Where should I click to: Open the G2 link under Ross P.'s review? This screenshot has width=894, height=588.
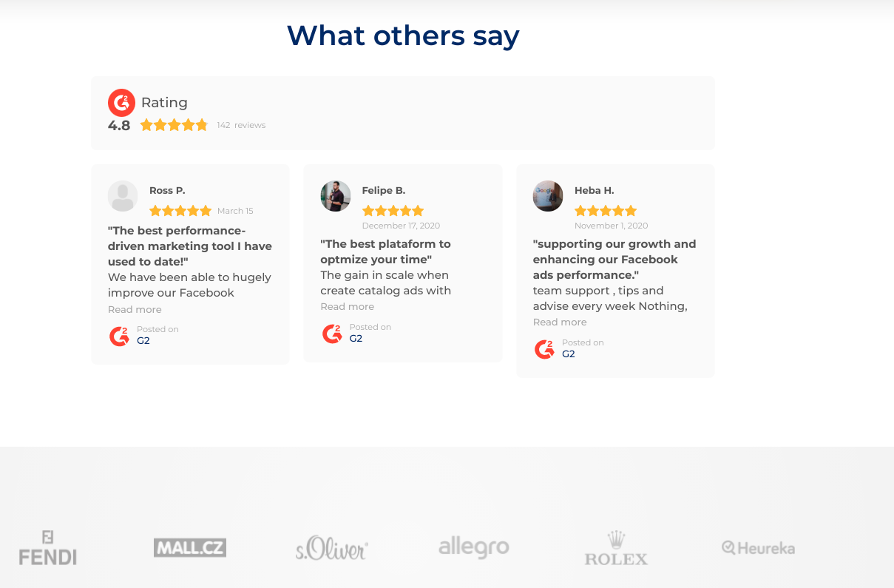coord(143,341)
